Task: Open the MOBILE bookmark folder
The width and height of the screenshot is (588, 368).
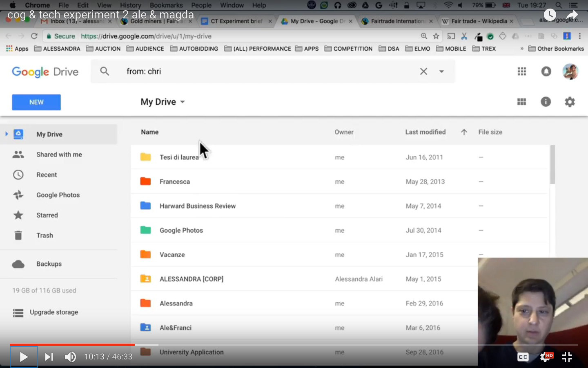Action: (x=451, y=48)
